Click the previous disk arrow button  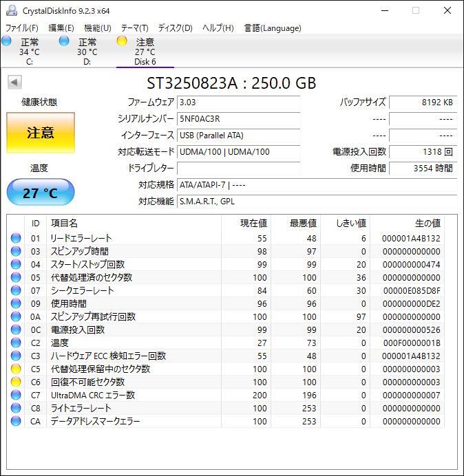[14, 82]
